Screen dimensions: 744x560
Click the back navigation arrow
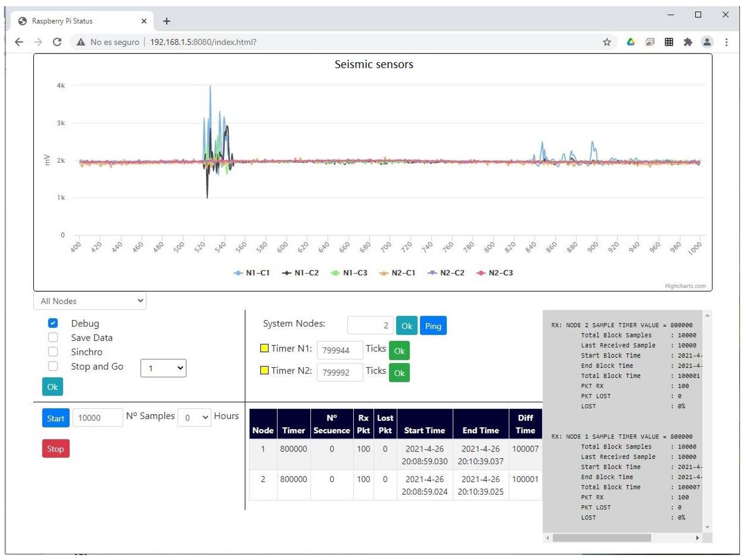click(x=19, y=42)
